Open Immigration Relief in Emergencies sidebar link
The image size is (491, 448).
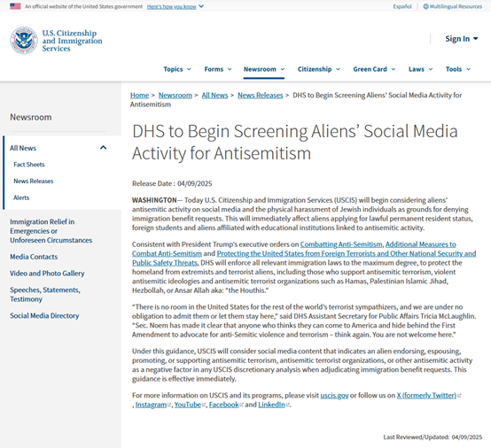[51, 231]
